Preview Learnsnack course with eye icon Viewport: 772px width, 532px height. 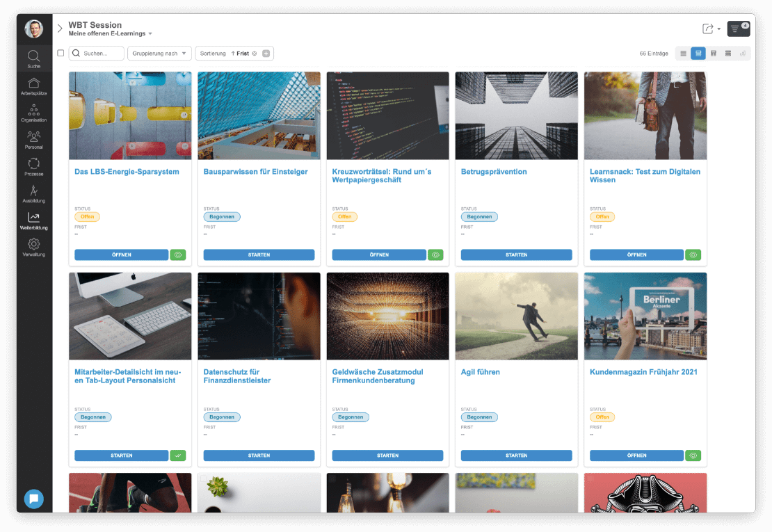coord(693,255)
